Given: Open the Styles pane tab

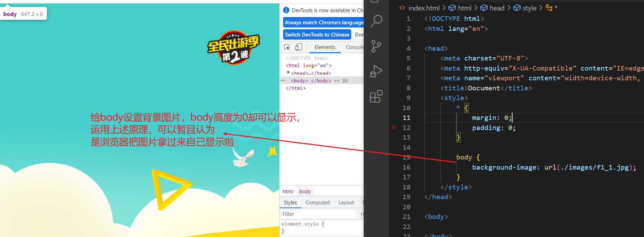Looking at the screenshot, I should point(290,203).
